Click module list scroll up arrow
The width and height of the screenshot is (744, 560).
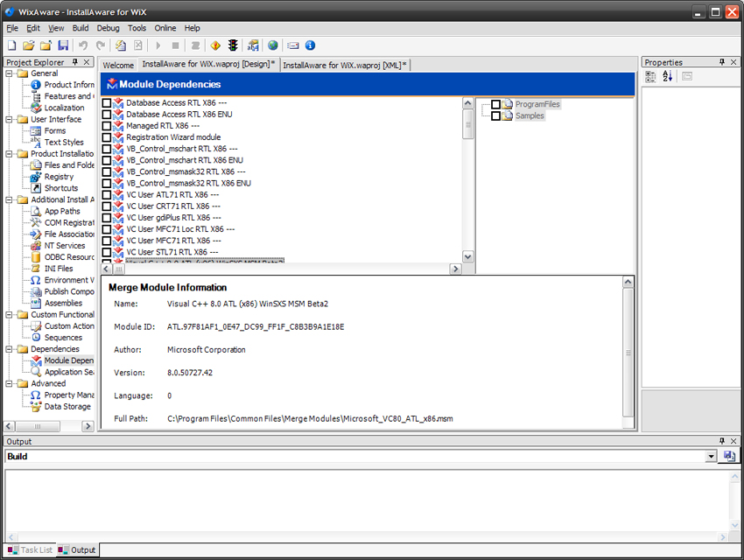pos(468,103)
